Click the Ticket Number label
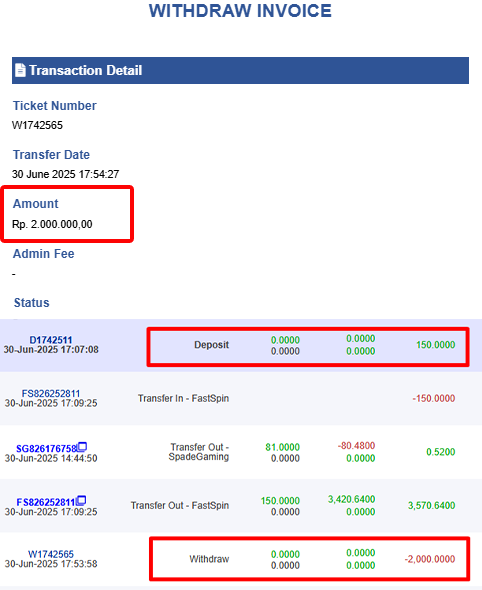This screenshot has height=590, width=482. 55,106
